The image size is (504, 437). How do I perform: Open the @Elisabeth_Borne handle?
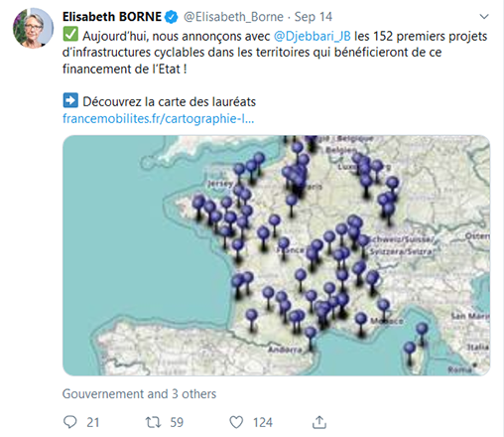(x=233, y=17)
